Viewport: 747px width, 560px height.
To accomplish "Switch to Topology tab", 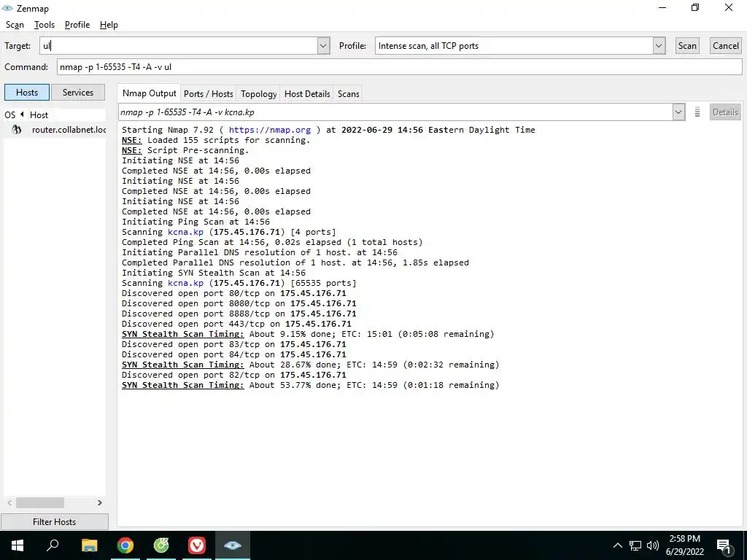I will pyautogui.click(x=258, y=94).
